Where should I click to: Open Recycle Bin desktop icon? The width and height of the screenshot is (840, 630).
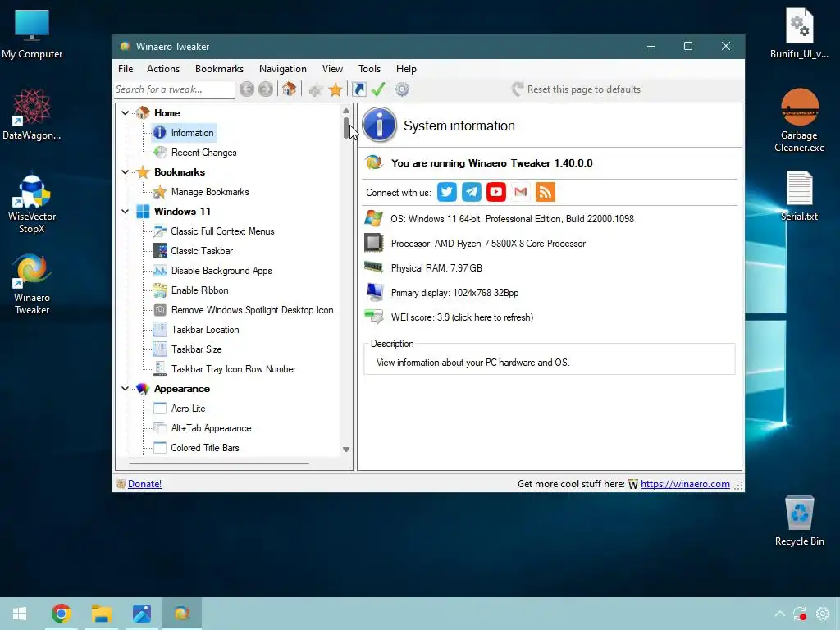point(799,521)
